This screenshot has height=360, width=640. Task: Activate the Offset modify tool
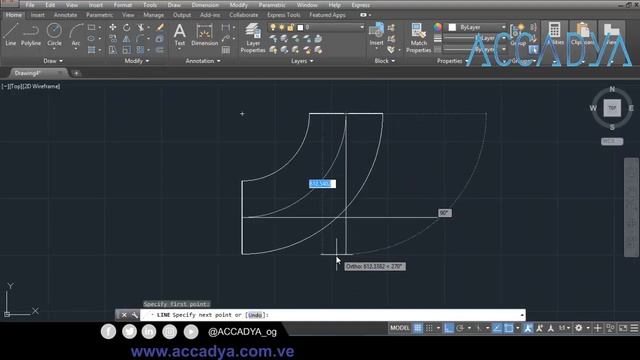(x=160, y=50)
